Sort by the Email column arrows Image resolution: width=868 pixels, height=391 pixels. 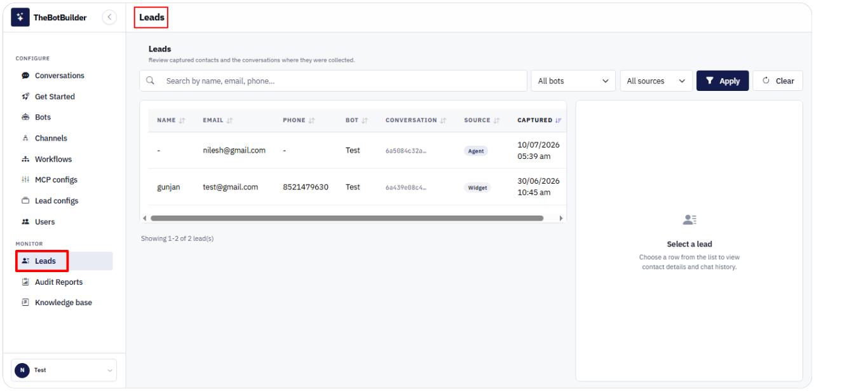(x=229, y=120)
